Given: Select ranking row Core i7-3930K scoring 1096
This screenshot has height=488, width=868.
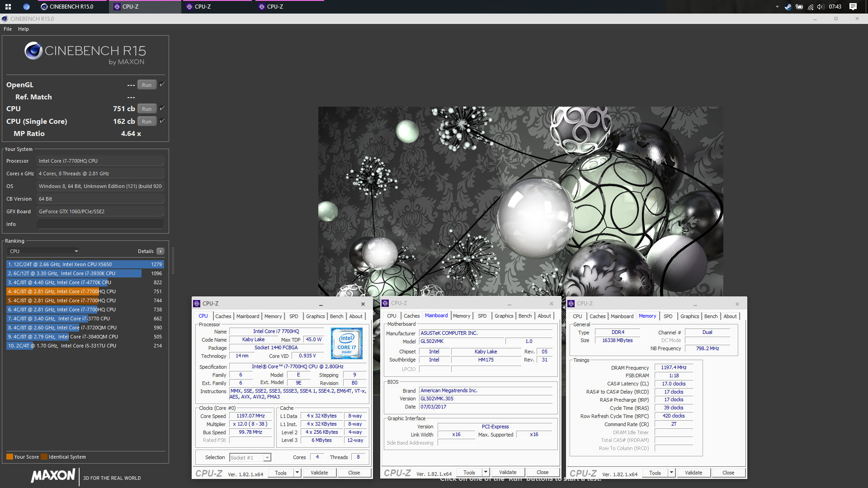Looking at the screenshot, I should click(x=85, y=273).
